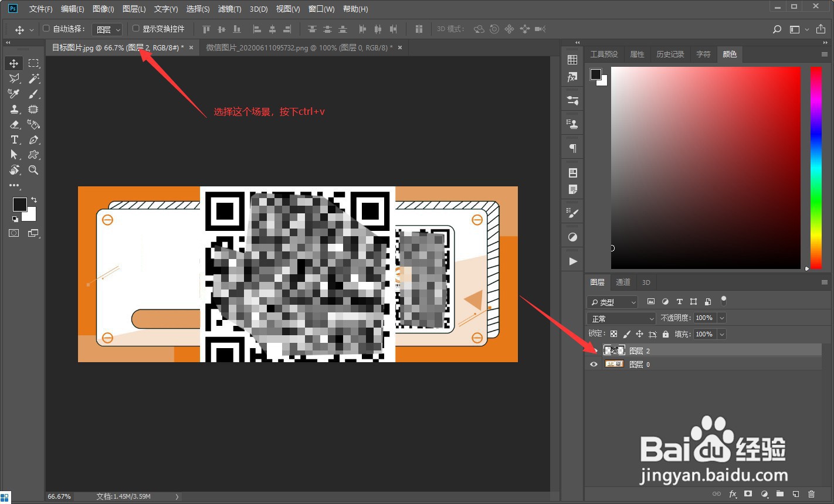834x504 pixels.
Task: Open the 填充 slider dropdown arrow
Action: tap(722, 334)
